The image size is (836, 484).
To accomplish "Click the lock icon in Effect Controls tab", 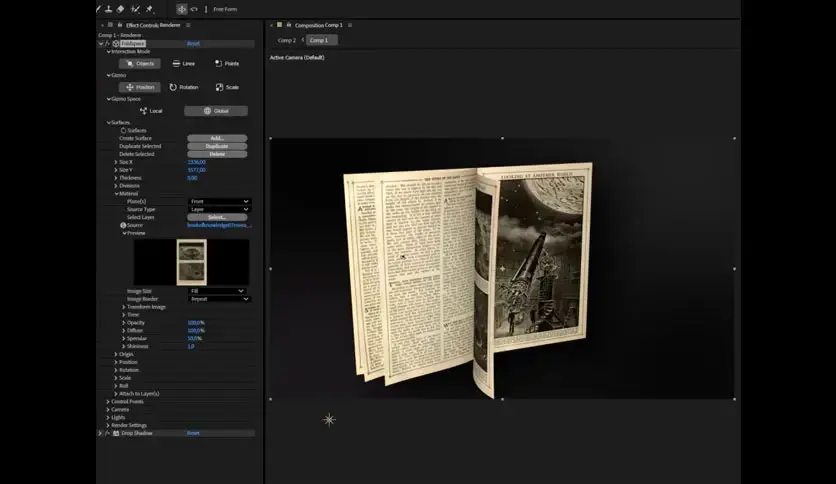I will pos(120,25).
